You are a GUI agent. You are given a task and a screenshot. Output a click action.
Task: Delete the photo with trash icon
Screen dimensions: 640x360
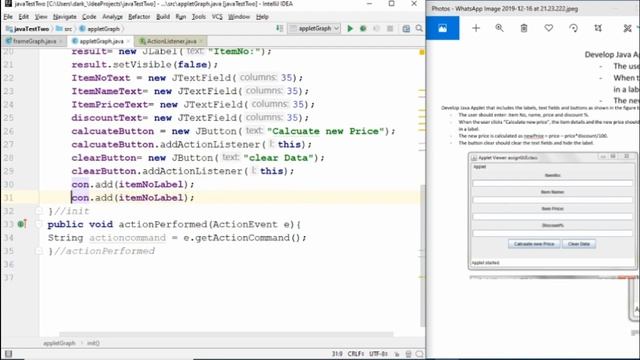(524, 28)
